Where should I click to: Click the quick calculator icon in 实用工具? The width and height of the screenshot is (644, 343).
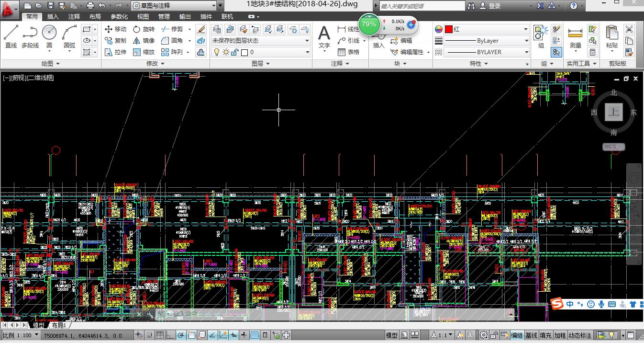(593, 52)
